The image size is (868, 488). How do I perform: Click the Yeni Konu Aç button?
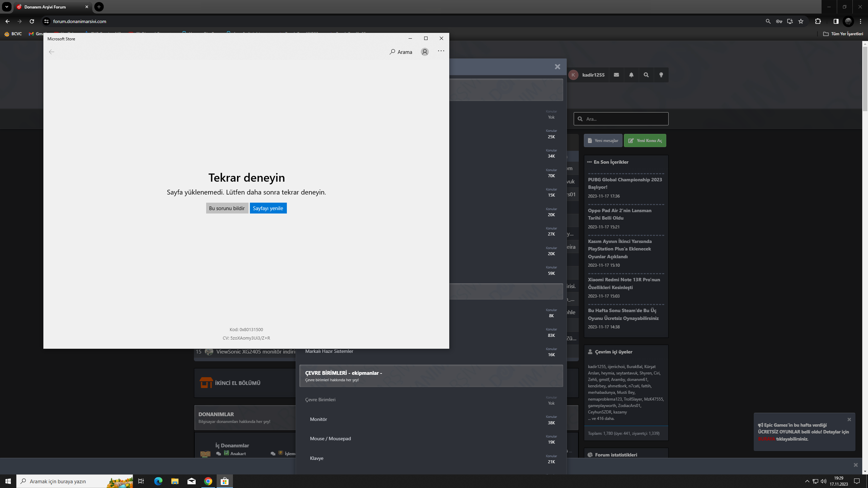tap(645, 141)
